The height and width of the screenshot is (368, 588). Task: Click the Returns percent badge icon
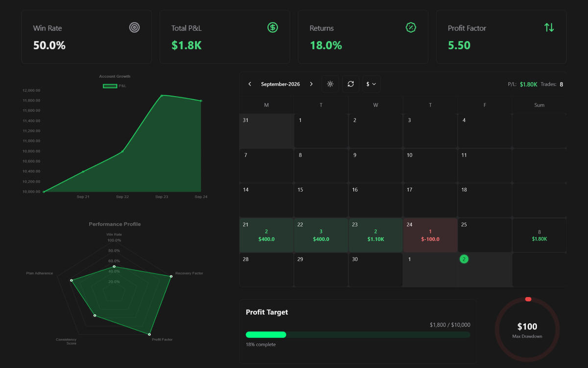(411, 27)
